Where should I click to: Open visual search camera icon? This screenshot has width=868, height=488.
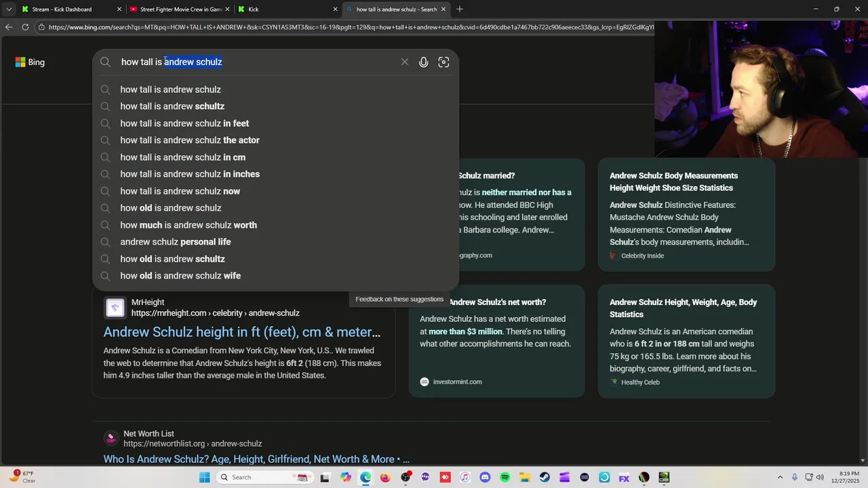click(443, 62)
